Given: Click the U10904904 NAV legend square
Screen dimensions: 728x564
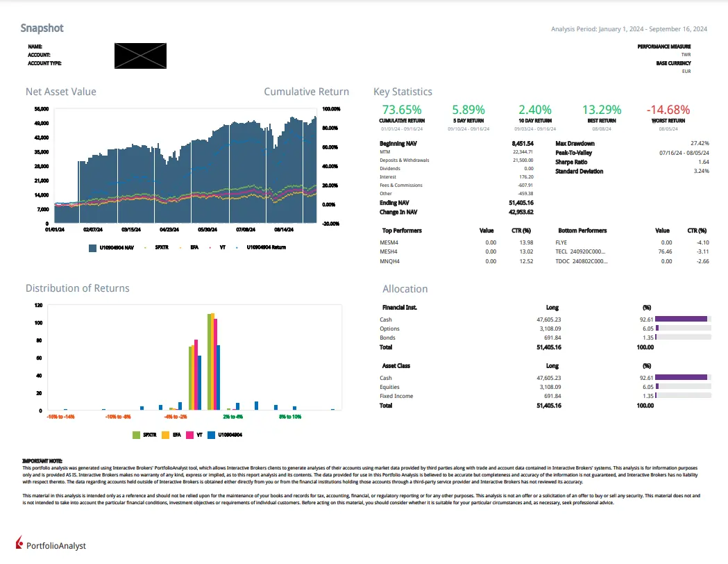Looking at the screenshot, I should 93,247.
